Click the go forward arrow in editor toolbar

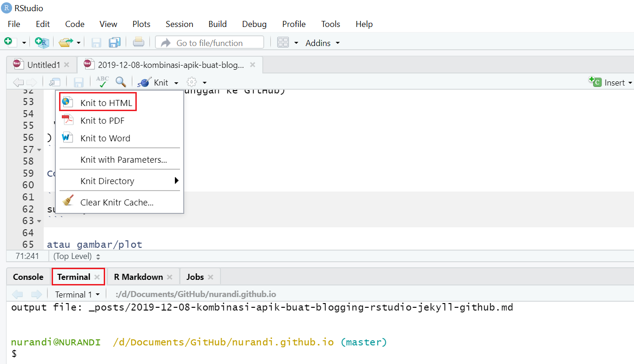click(x=31, y=82)
